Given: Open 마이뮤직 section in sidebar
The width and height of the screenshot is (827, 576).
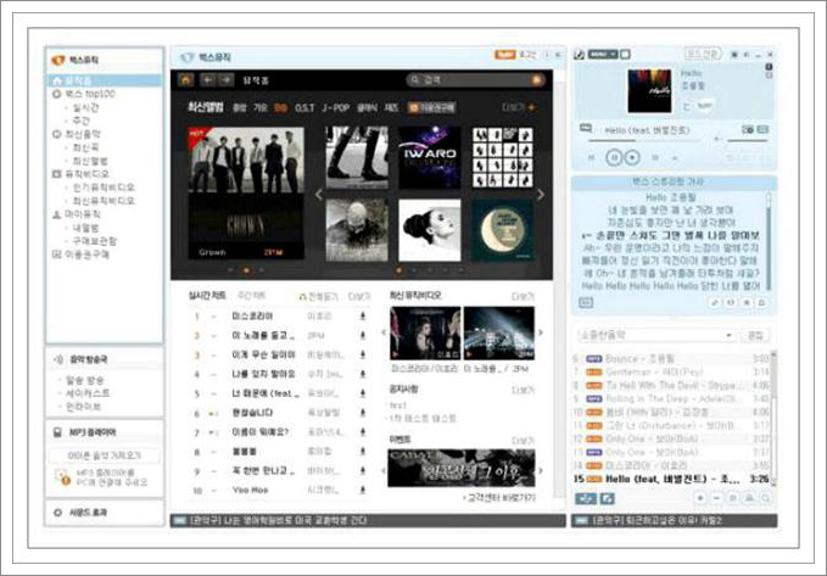Looking at the screenshot, I should click(x=82, y=214).
